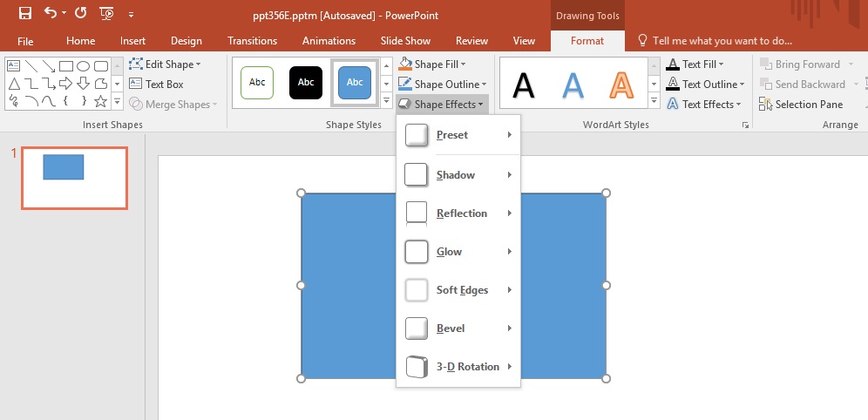Select the Down Arrow shape

(83, 84)
